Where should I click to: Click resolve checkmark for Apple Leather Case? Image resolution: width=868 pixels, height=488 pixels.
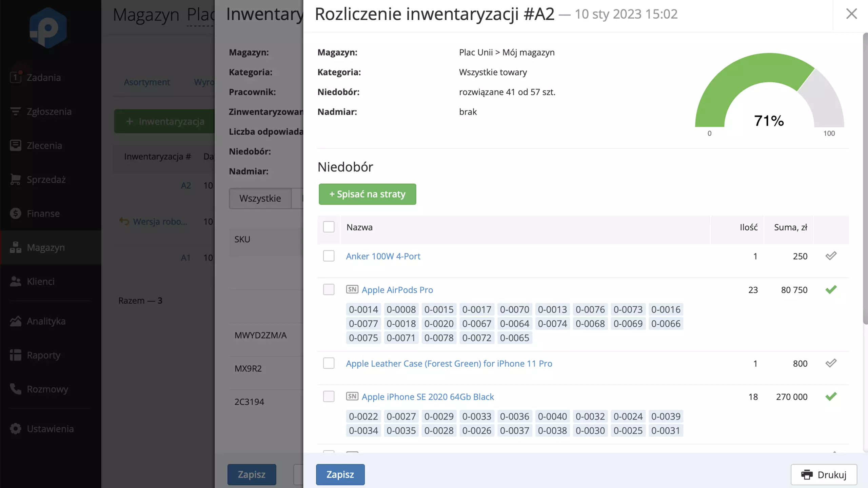[x=831, y=363]
